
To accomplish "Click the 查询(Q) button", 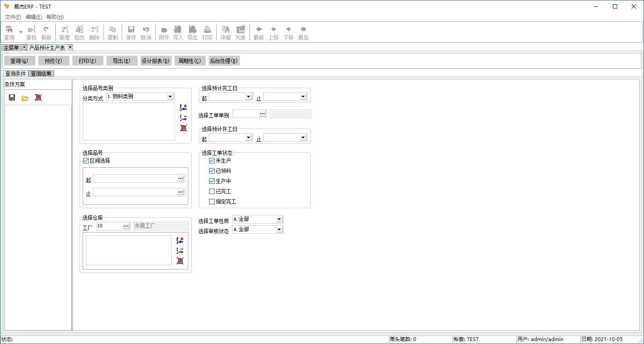I will (x=19, y=61).
